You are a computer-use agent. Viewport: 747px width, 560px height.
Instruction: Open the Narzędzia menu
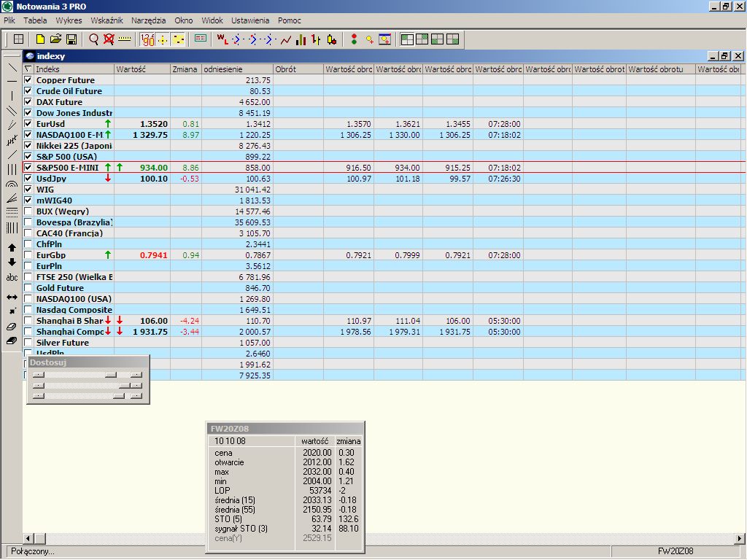pos(148,20)
